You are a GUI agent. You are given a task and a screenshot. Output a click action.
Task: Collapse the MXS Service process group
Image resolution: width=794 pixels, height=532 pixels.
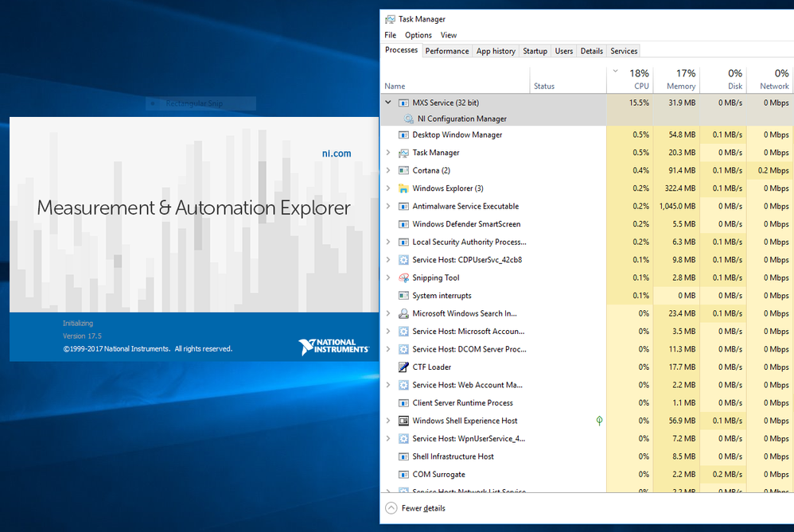tap(388, 103)
